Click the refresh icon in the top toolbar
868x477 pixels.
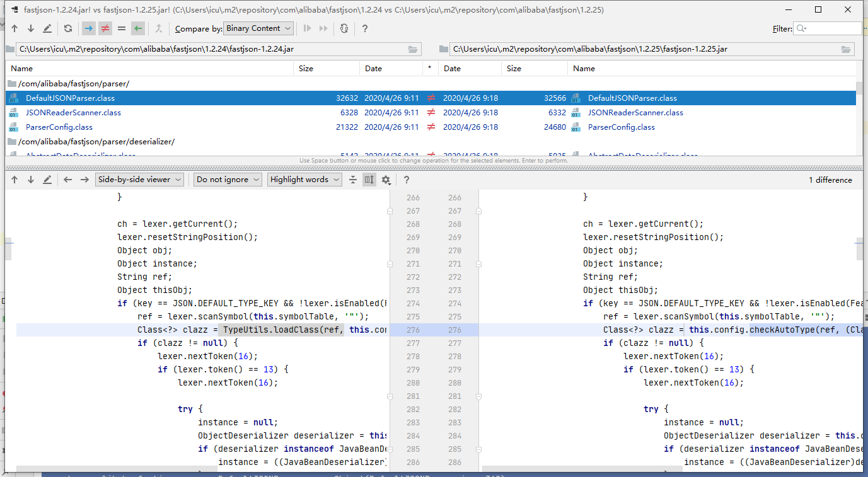67,28
